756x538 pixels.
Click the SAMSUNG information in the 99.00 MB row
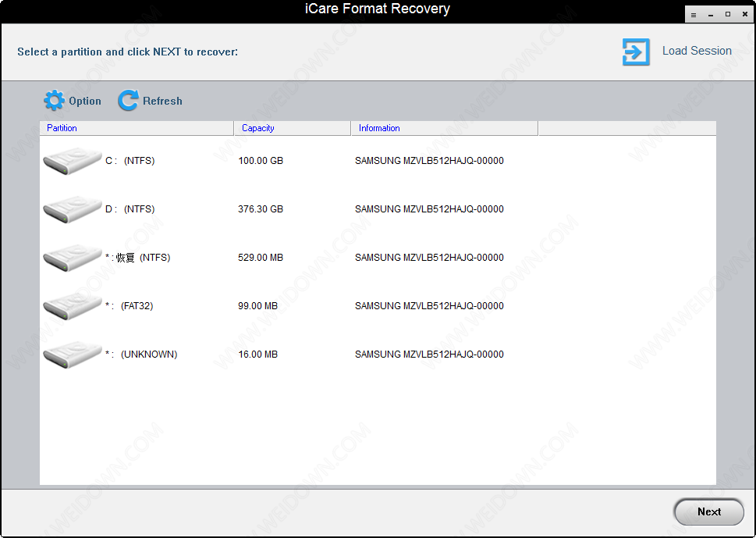click(429, 306)
